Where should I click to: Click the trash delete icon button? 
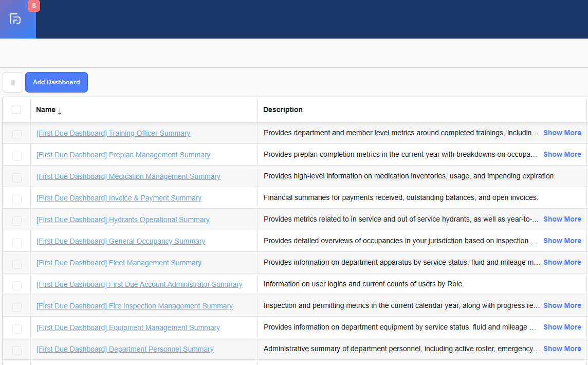tap(13, 82)
